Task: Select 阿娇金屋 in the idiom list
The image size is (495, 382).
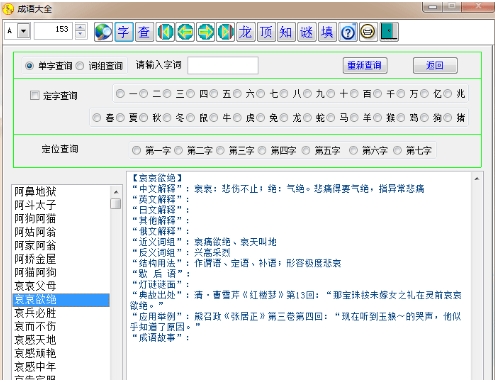Action: tap(61, 259)
